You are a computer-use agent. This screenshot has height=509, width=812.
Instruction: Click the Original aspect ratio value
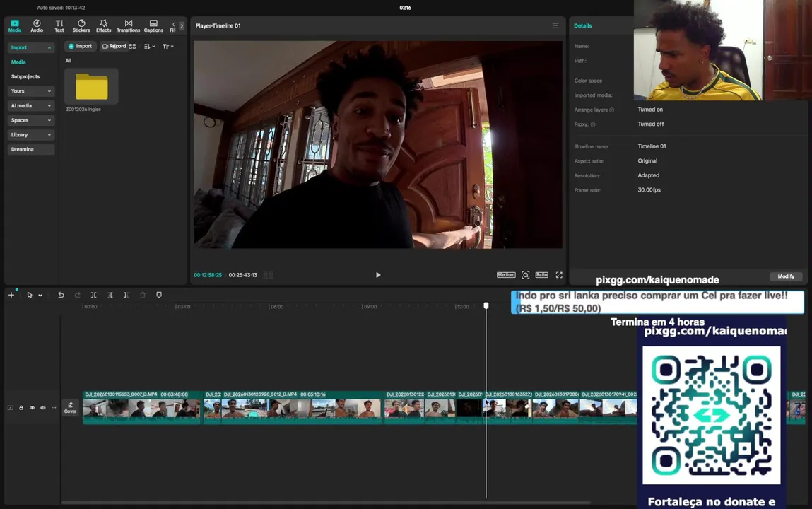click(x=647, y=161)
